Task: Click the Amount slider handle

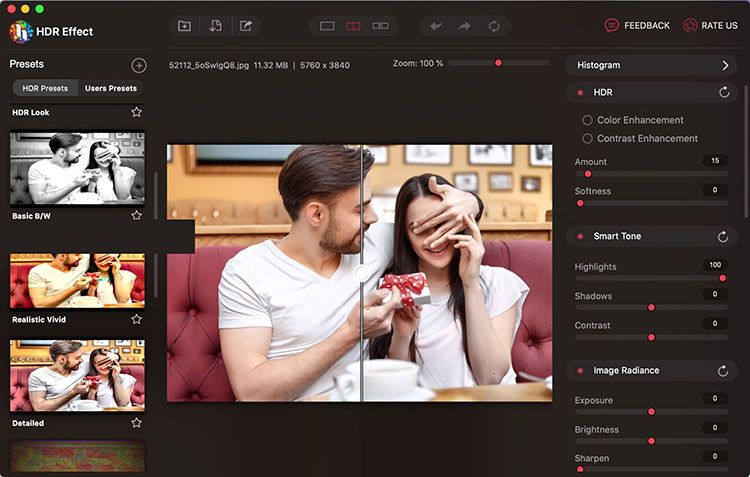Action: tap(588, 174)
